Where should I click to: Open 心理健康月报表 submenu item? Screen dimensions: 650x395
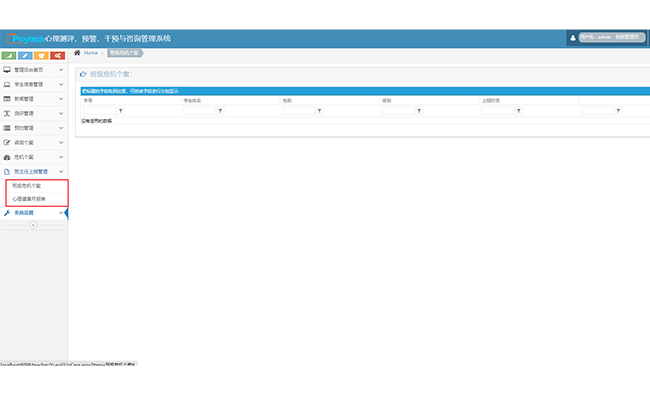(37, 199)
